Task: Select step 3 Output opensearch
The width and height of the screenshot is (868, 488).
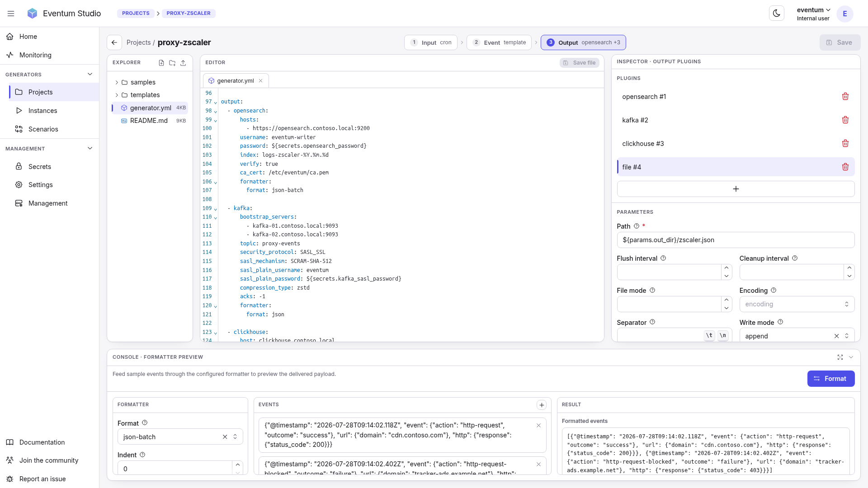Action: point(583,42)
